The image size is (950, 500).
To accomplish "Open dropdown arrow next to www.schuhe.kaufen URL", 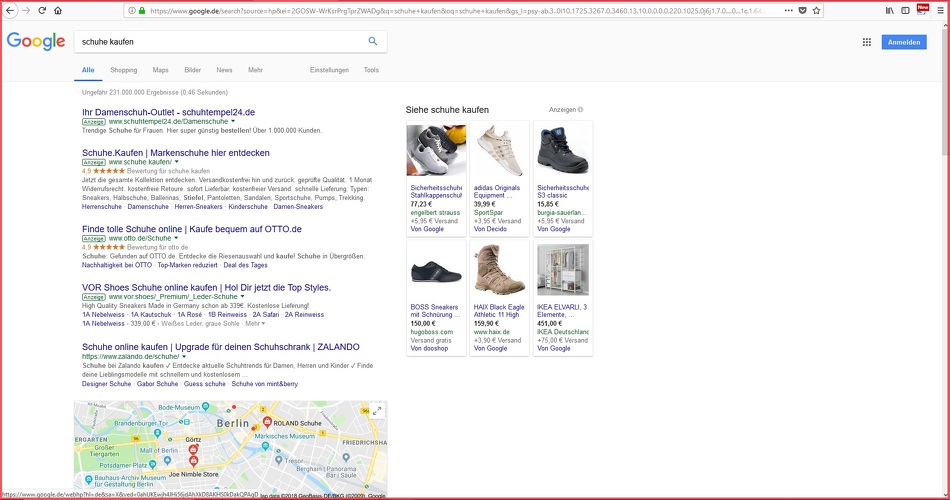I will point(177,162).
